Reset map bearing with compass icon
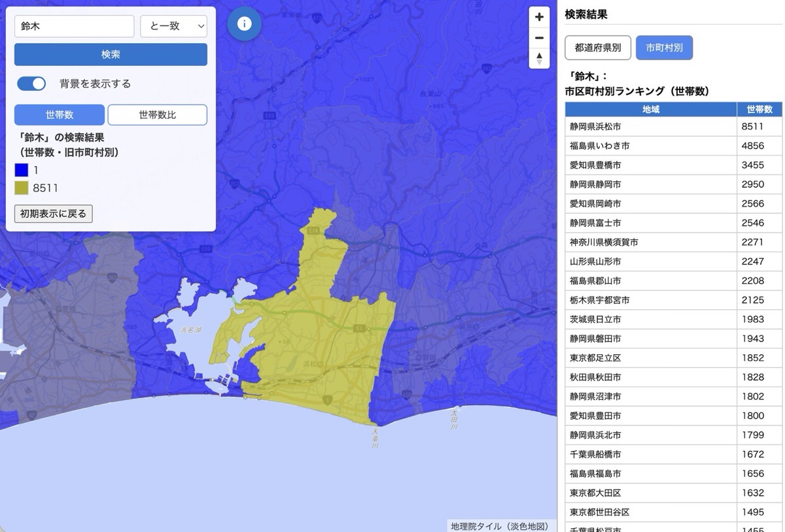The width and height of the screenshot is (785, 532). tap(539, 58)
